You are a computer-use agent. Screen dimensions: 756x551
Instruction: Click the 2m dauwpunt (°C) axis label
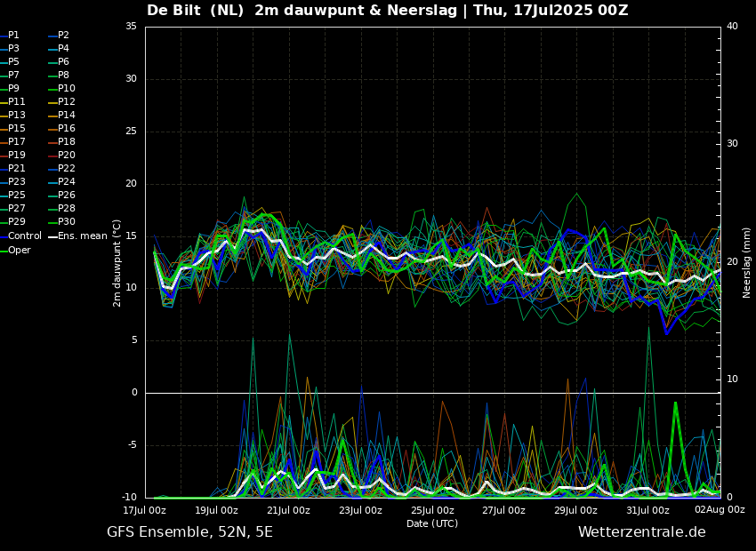tap(117, 263)
